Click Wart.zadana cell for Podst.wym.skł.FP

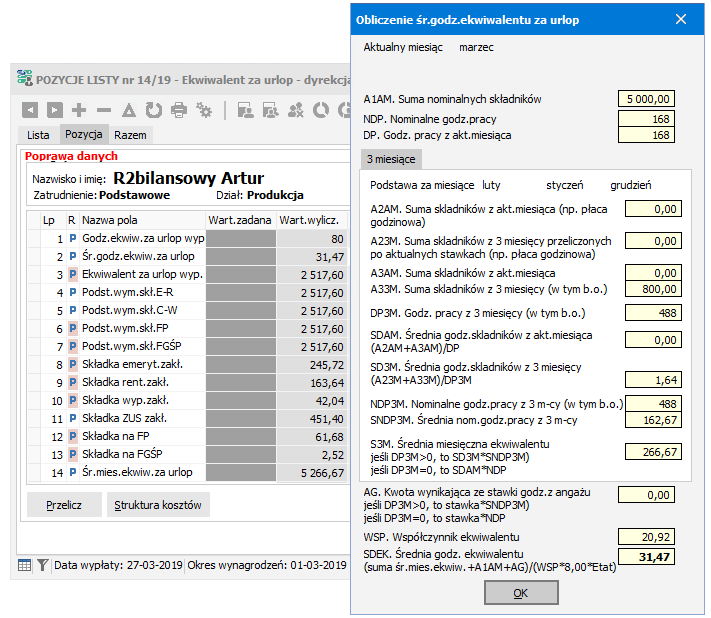point(241,328)
